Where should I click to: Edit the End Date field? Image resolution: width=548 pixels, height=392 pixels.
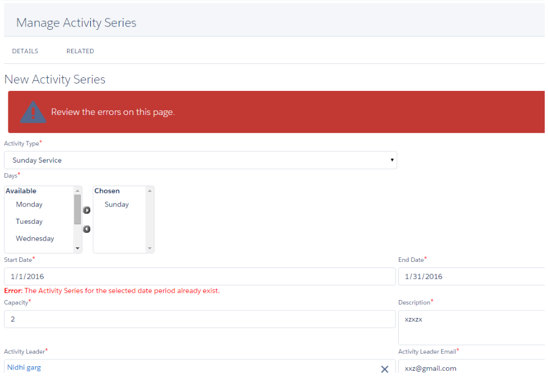point(471,276)
